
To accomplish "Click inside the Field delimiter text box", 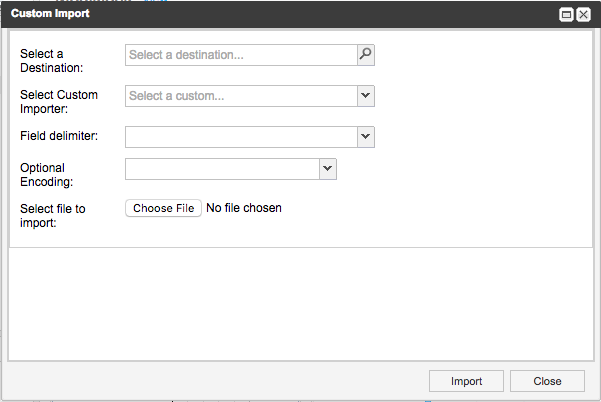I will [x=240, y=136].
